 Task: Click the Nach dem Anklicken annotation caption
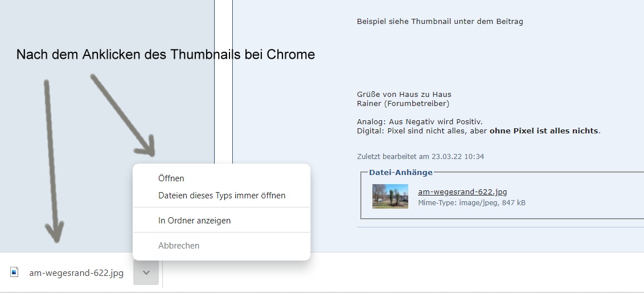point(165,55)
